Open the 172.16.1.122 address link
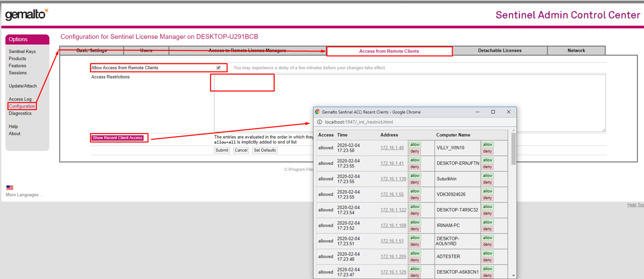This screenshot has width=644, height=279. click(x=393, y=210)
